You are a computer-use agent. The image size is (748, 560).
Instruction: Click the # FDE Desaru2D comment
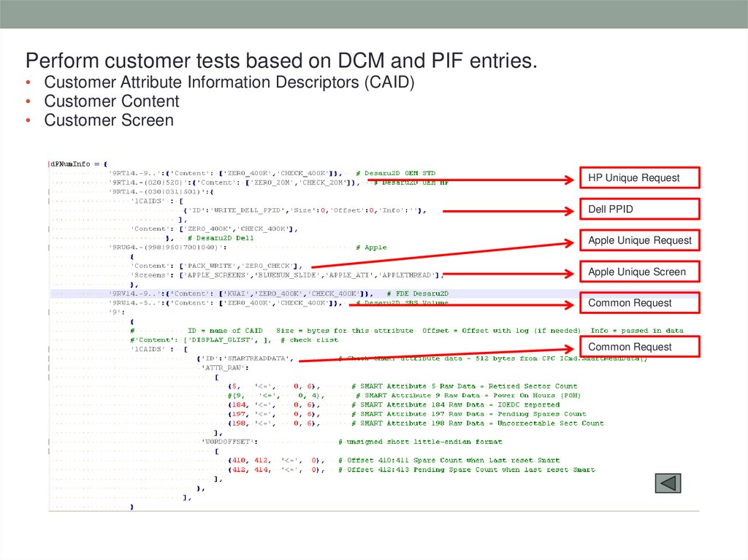tap(418, 294)
